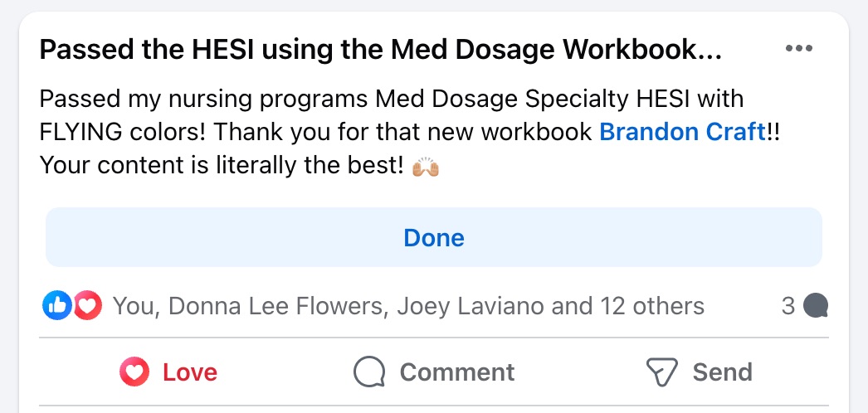Click the raised hands emoji in the post
868x413 pixels.
[426, 167]
